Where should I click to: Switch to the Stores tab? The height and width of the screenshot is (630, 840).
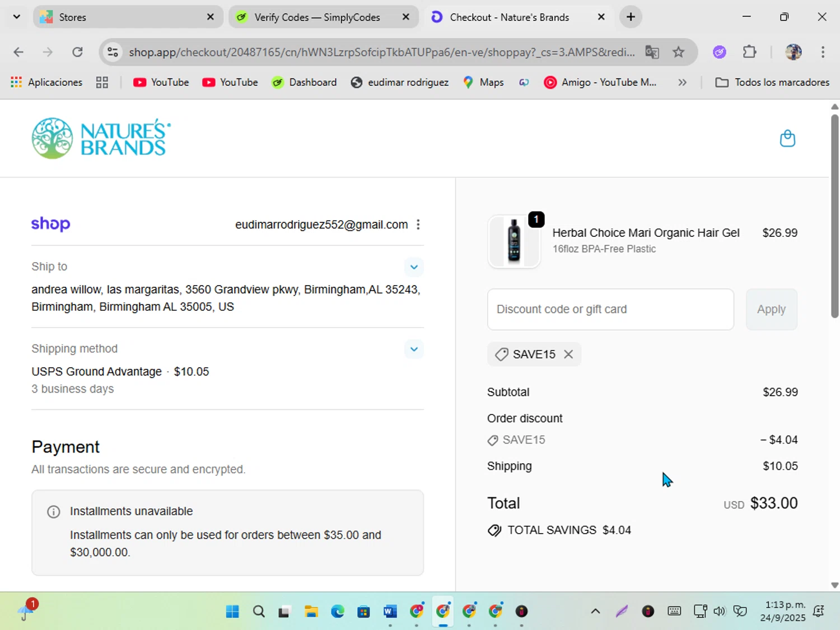click(x=128, y=17)
